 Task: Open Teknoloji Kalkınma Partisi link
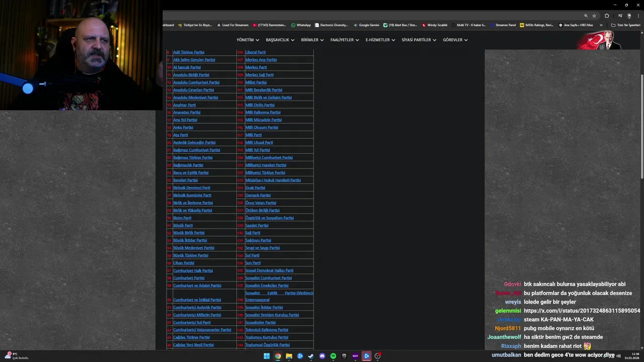pos(267,330)
